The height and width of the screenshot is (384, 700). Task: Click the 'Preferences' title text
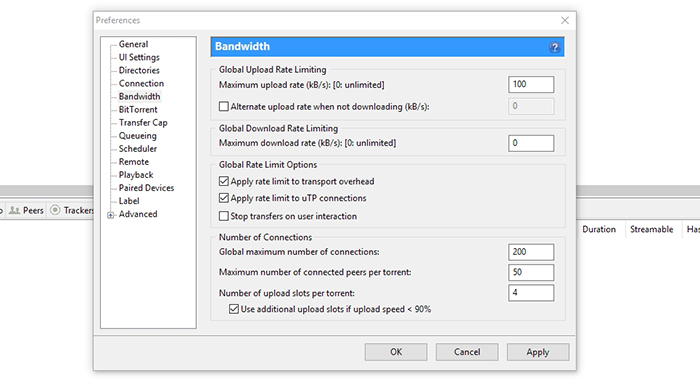pyautogui.click(x=118, y=20)
